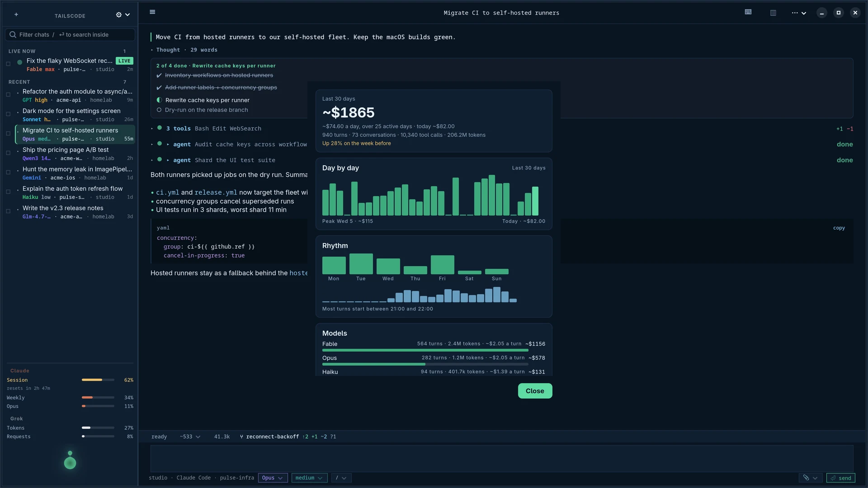Click the Session usage bar at 62%

98,380
